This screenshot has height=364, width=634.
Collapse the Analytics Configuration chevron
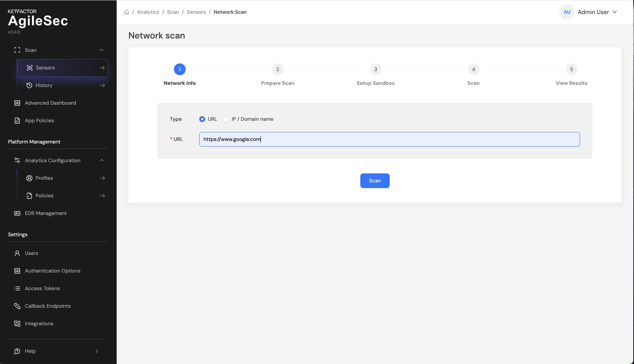(x=102, y=161)
